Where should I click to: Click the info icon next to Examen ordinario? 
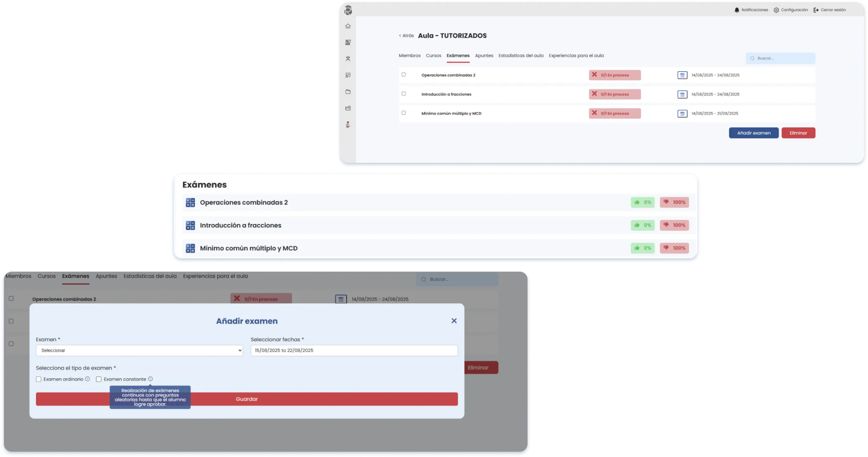[x=88, y=379]
